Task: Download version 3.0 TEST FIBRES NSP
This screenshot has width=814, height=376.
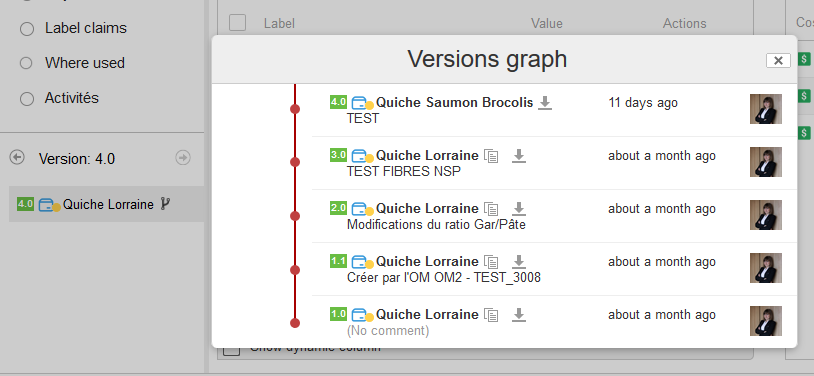Action: tap(519, 156)
